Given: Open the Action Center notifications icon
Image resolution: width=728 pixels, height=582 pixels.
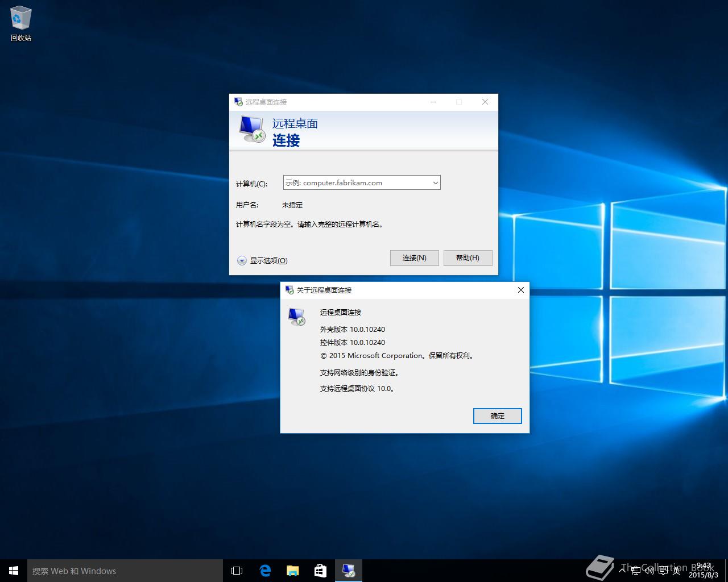Looking at the screenshot, I should click(663, 570).
